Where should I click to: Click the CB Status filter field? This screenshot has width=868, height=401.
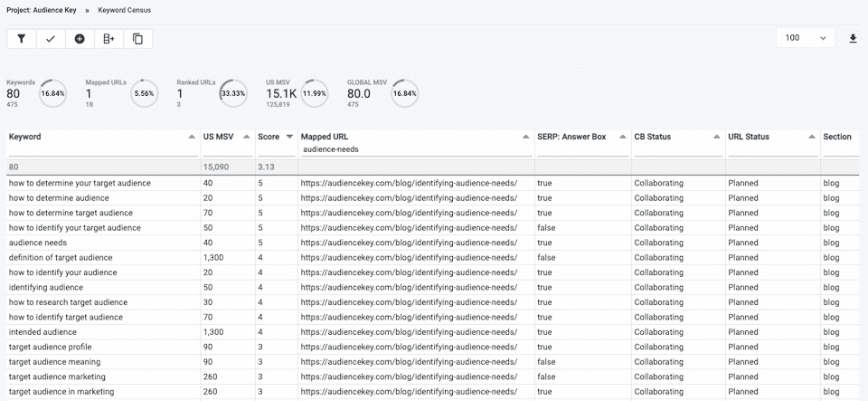click(x=678, y=149)
